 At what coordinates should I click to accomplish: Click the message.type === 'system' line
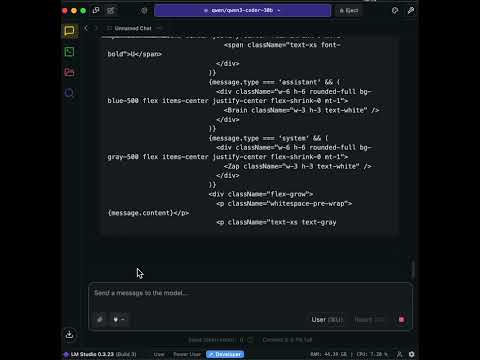click(268, 138)
